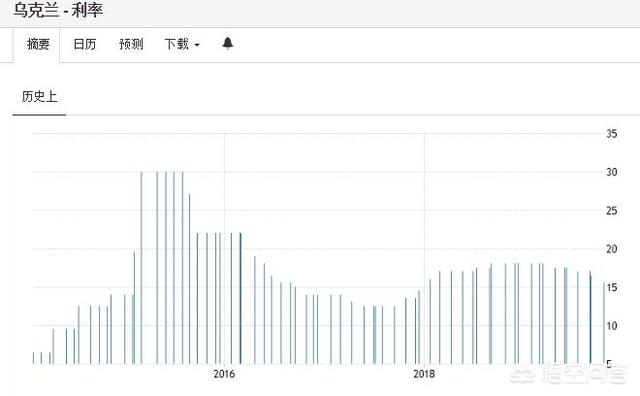Click the bell alert icon
This screenshot has width=640, height=396.
click(x=228, y=43)
